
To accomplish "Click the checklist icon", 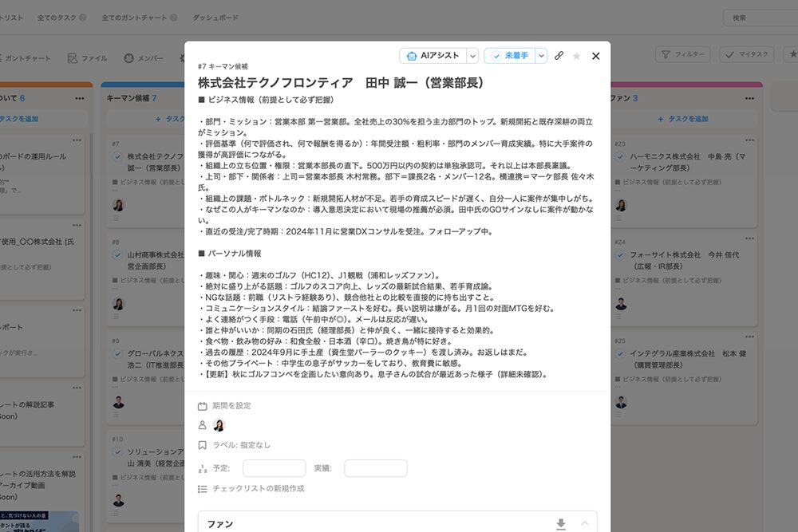I will pyautogui.click(x=202, y=489).
